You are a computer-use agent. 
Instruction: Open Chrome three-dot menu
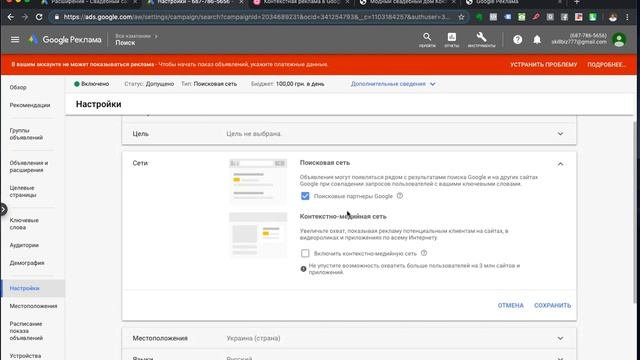(x=627, y=17)
